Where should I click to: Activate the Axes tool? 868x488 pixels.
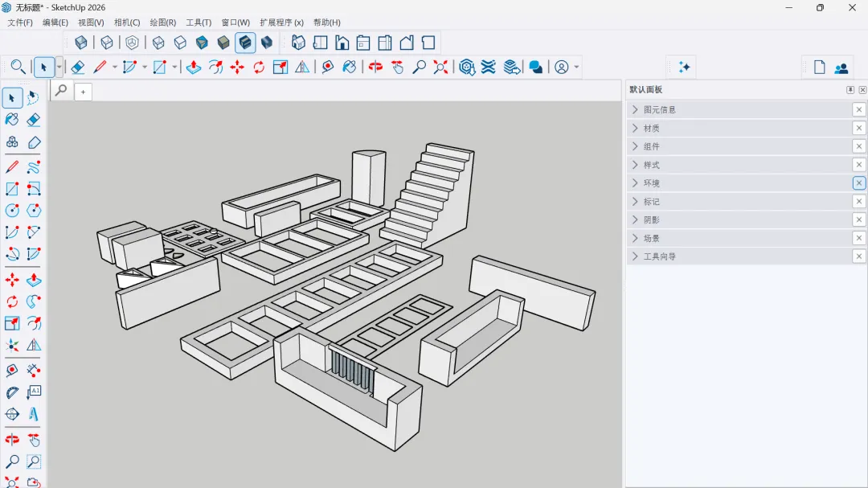(x=11, y=345)
